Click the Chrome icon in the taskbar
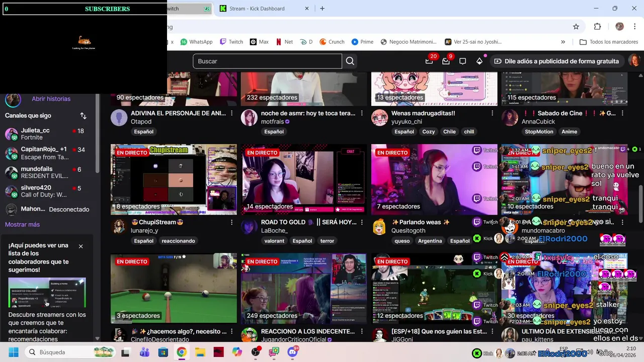 [x=182, y=352]
